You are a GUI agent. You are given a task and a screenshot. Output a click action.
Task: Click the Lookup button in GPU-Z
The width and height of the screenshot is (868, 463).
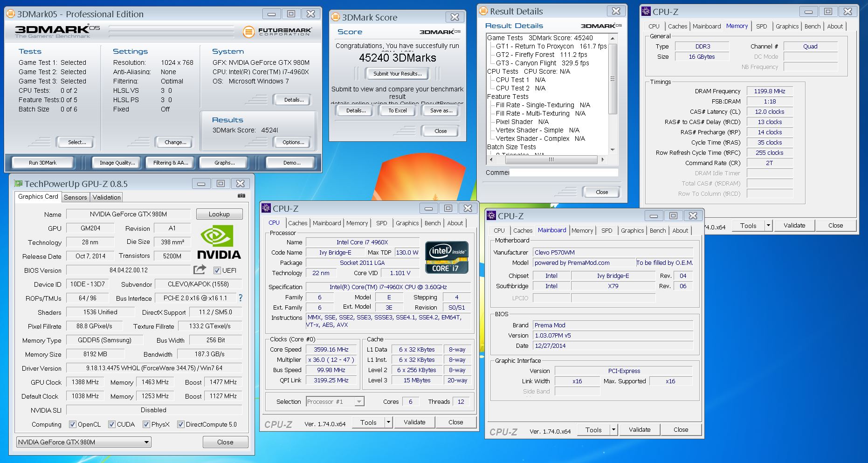(x=219, y=214)
